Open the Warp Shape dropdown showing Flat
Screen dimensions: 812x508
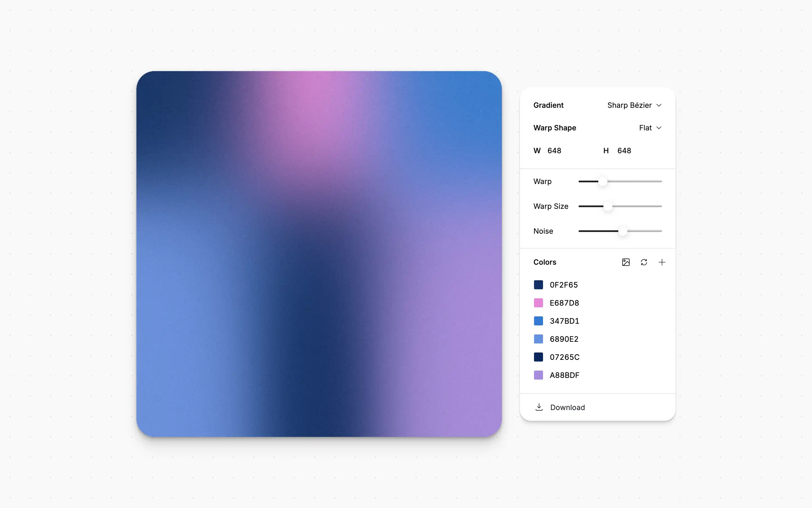coord(650,128)
